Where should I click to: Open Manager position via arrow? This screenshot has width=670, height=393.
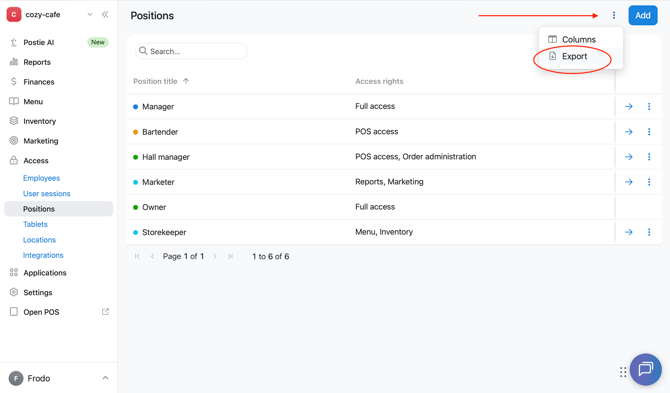click(629, 106)
